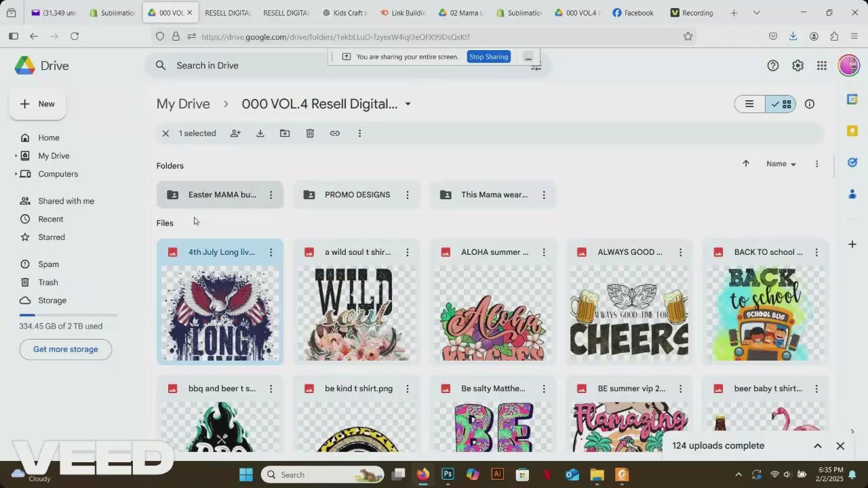The width and height of the screenshot is (868, 488).
Task: Show the view details info panel
Action: [x=810, y=104]
